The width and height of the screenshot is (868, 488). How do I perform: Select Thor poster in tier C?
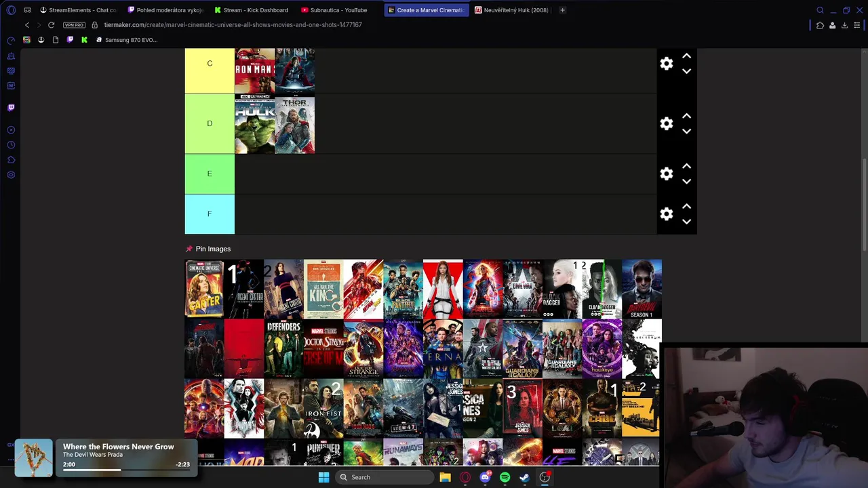295,70
